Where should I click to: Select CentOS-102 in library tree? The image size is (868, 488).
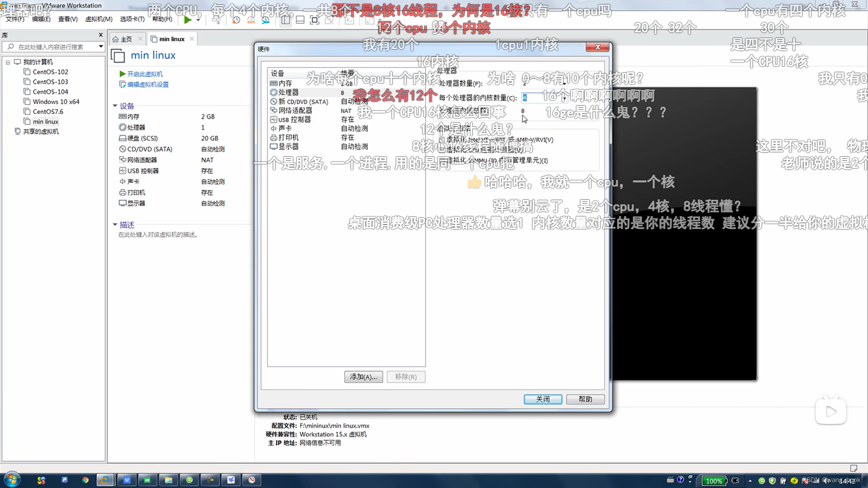(50, 72)
